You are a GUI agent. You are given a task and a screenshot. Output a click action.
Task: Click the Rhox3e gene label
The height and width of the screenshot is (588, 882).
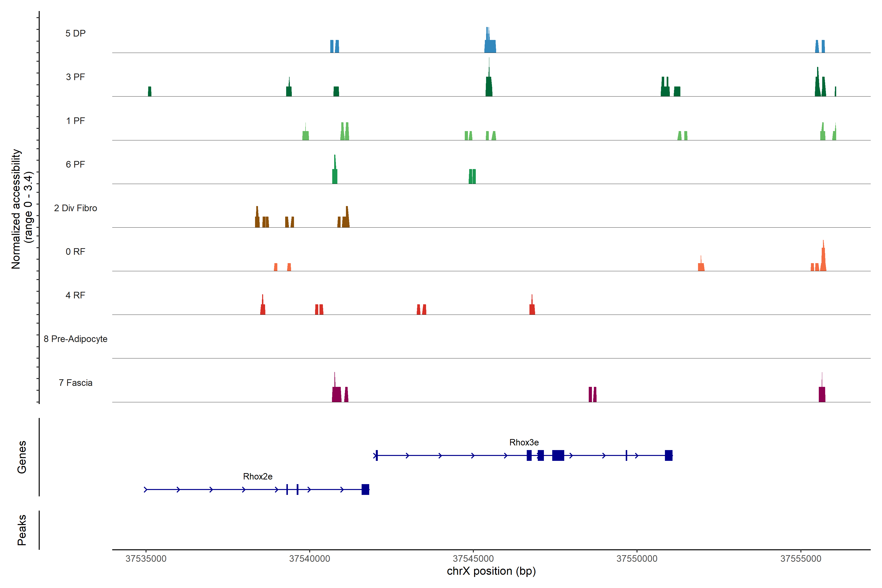coord(524,442)
